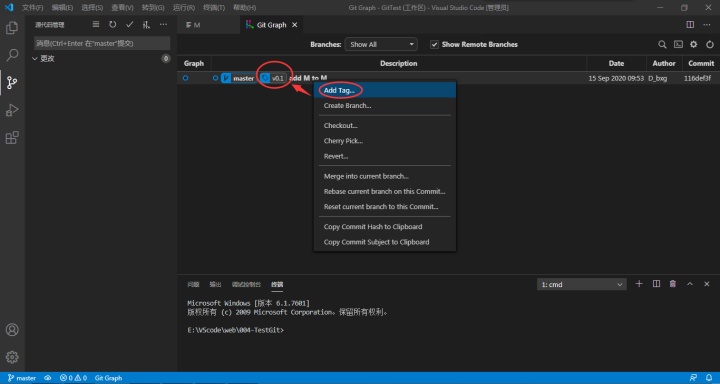Viewport: 720px width, 384px height.
Task: Open the Search view in activity bar
Action: (12, 55)
